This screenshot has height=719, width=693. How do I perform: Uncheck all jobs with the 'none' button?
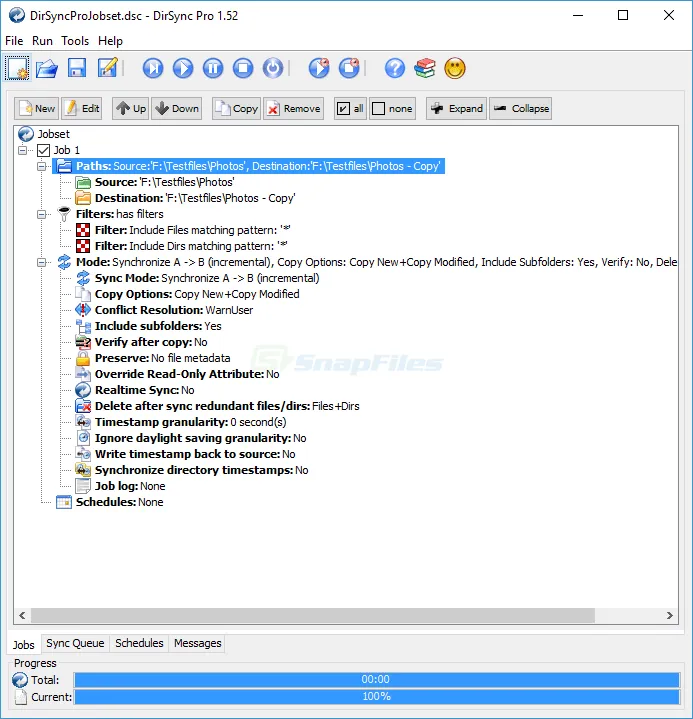point(393,109)
